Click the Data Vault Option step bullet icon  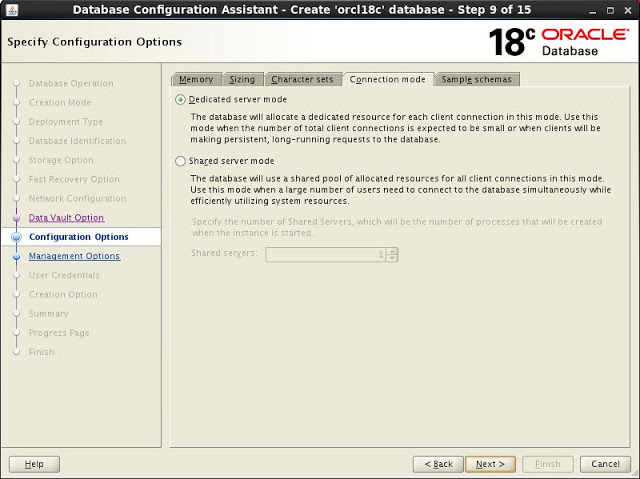(x=17, y=218)
